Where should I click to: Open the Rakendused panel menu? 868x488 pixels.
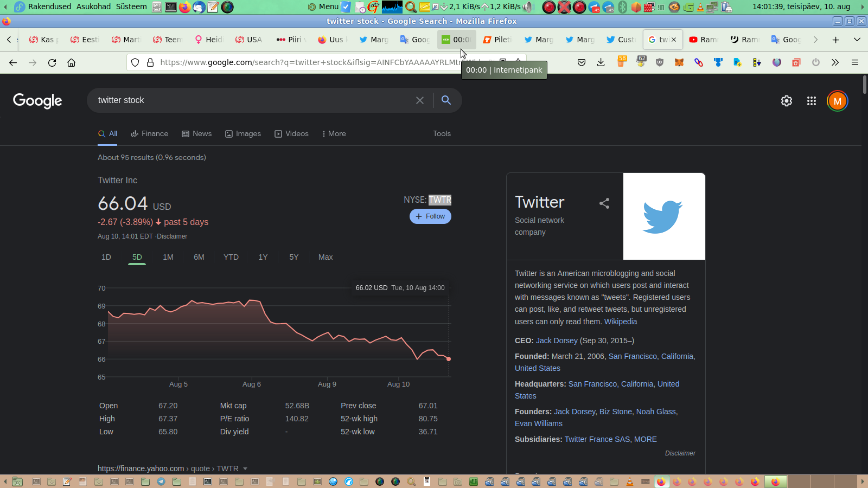49,7
